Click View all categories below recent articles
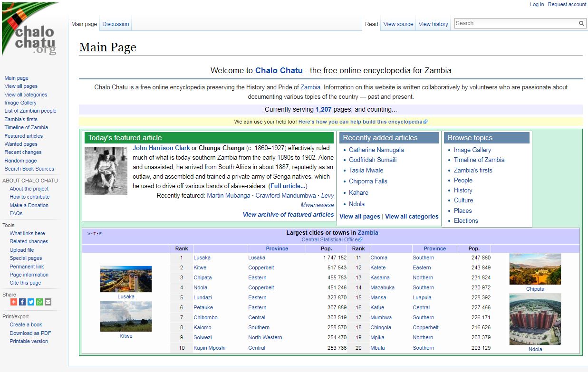This screenshot has height=372, width=588. 412,216
